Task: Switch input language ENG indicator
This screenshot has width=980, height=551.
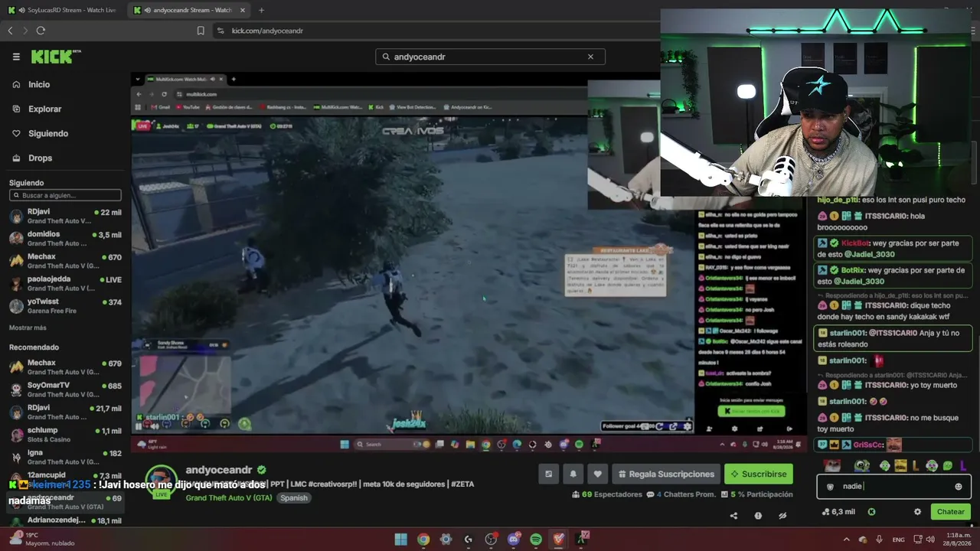Action: tap(898, 540)
